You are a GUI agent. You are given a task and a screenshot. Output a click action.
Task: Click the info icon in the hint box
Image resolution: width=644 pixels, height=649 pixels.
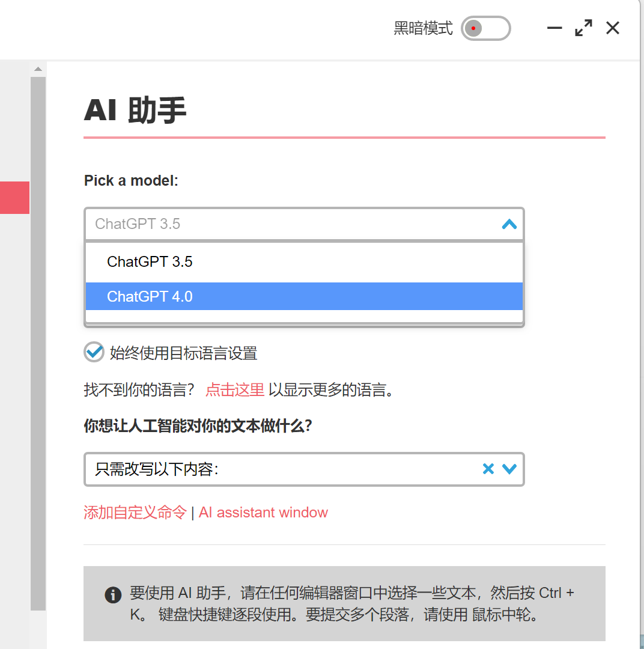point(112,595)
